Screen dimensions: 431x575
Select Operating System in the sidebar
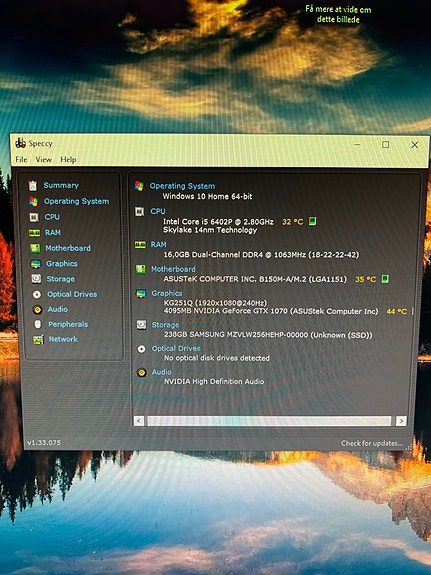point(76,201)
